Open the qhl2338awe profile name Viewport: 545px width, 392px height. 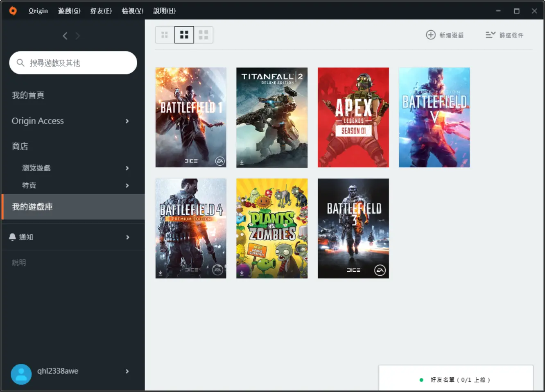coord(58,371)
